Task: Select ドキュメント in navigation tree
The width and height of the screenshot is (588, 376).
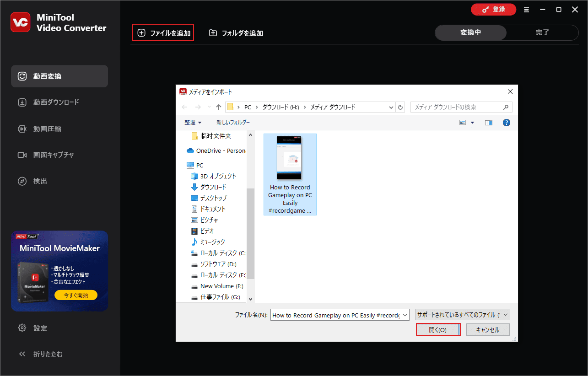Action: (208, 209)
